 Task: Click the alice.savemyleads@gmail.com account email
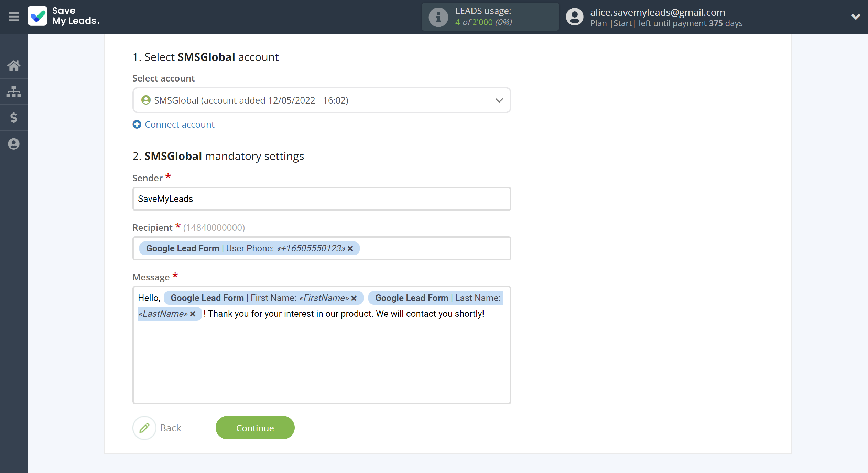658,12
